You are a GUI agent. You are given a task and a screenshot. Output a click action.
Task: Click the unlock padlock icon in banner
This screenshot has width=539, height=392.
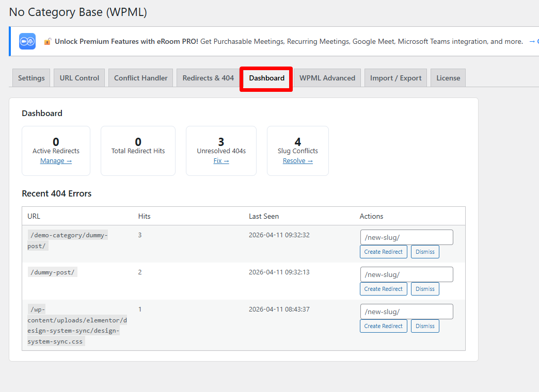tap(47, 42)
